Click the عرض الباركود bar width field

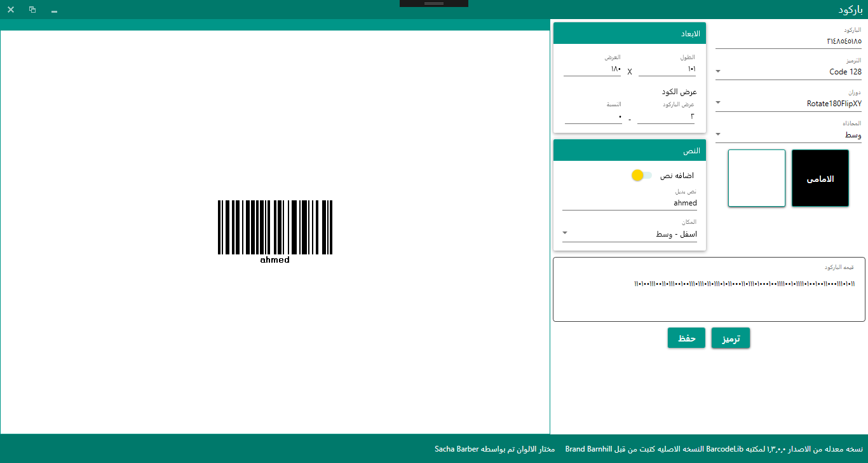pyautogui.click(x=666, y=116)
